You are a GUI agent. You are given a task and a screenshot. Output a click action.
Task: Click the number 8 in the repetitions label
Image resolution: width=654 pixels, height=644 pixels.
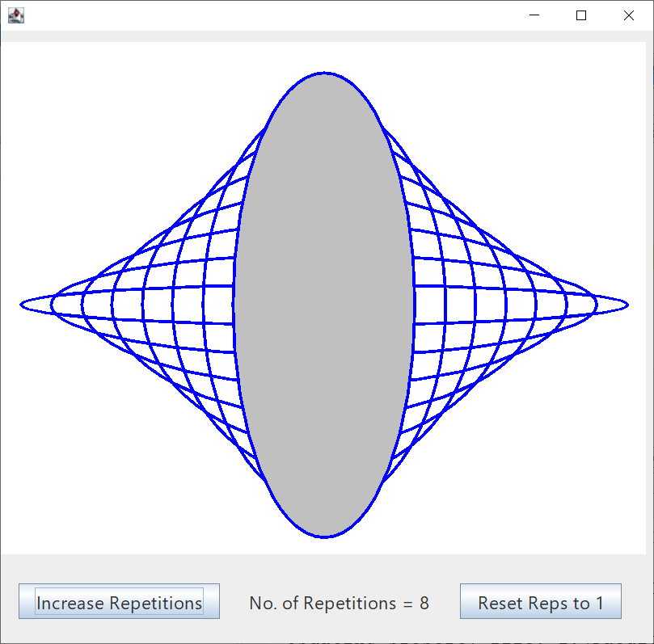(x=424, y=603)
